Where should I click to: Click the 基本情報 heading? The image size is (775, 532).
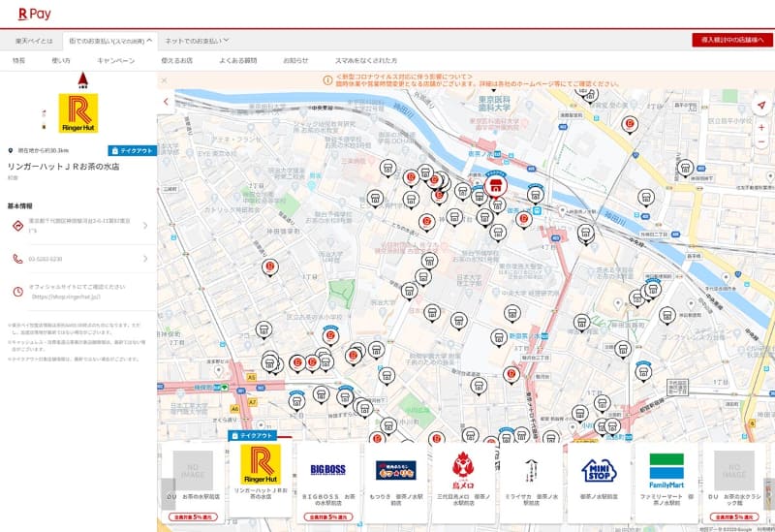coord(19,205)
